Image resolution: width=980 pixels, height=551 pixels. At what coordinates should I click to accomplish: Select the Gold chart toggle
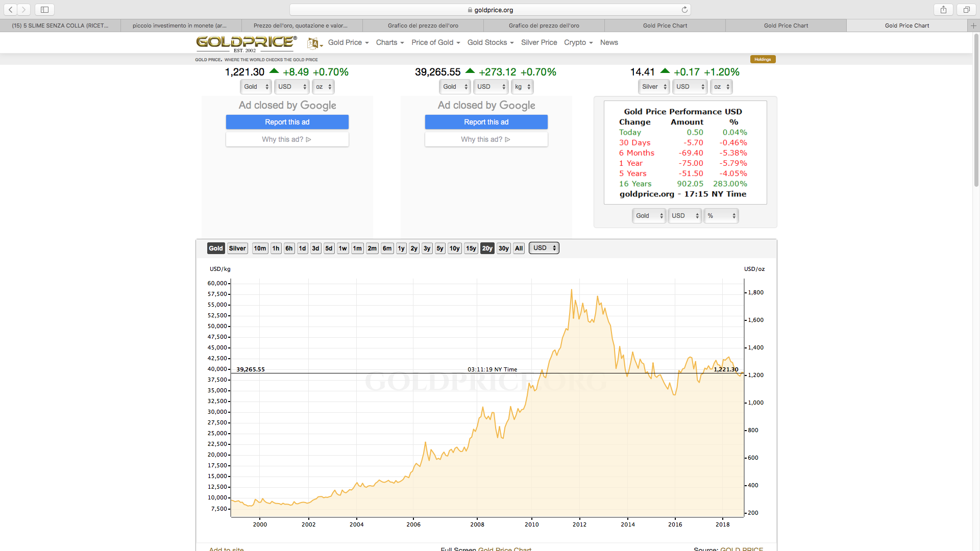[216, 248]
